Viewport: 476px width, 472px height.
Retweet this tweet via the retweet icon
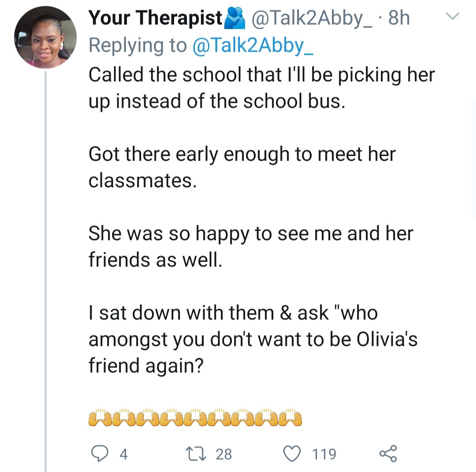(196, 453)
